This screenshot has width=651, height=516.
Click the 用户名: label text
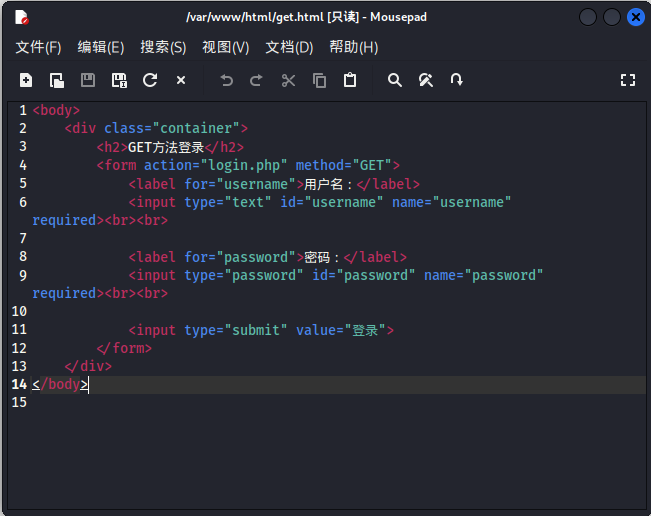coord(328,184)
